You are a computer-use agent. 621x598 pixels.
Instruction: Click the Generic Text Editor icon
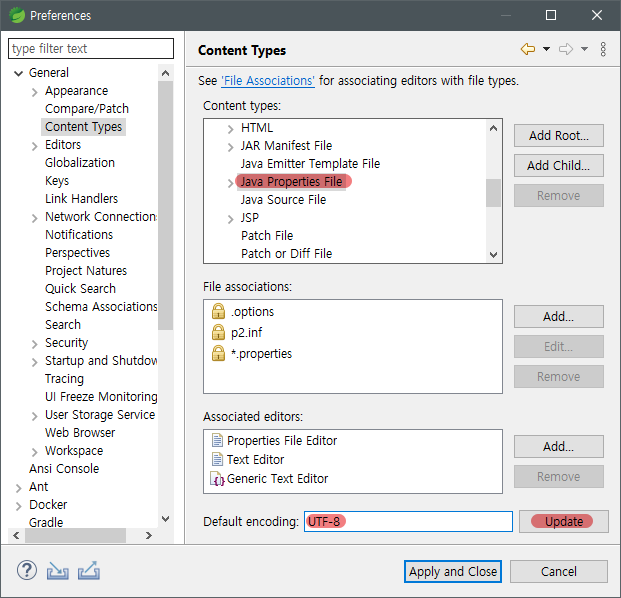pos(217,478)
